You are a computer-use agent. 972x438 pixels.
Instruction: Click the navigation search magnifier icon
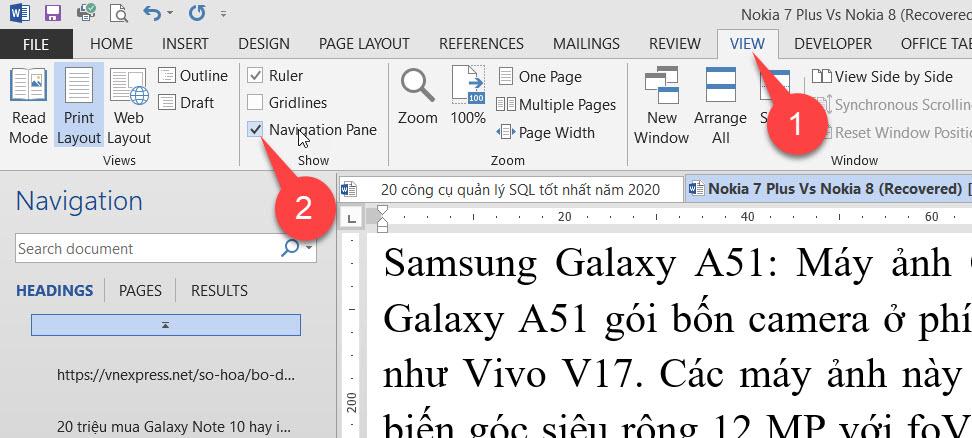click(x=289, y=248)
